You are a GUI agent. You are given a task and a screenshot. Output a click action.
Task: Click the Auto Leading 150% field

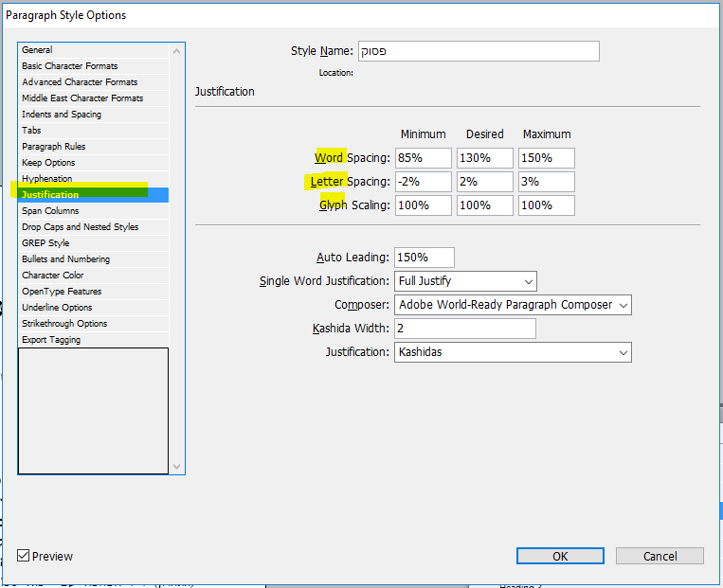[425, 258]
